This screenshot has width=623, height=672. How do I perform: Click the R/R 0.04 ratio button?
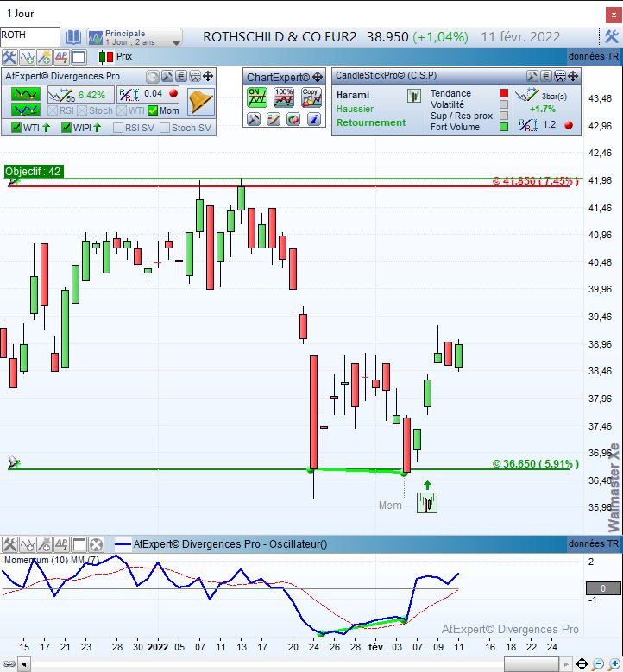(148, 94)
